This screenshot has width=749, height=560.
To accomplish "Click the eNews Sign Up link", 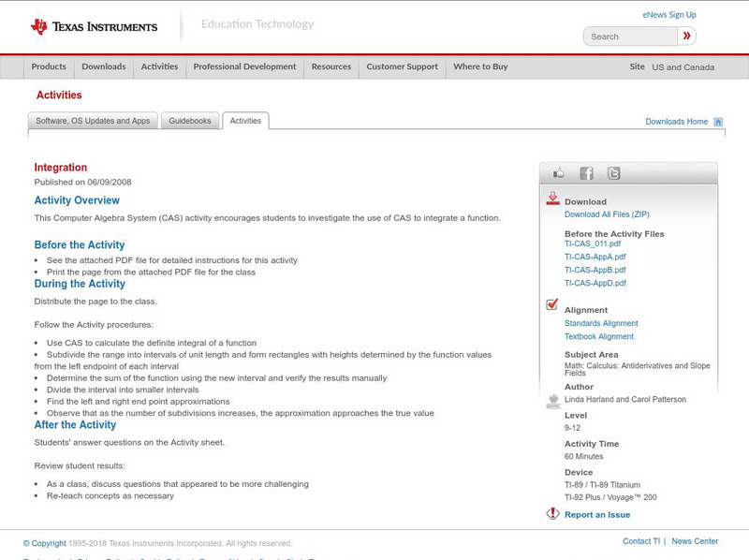I will click(668, 14).
